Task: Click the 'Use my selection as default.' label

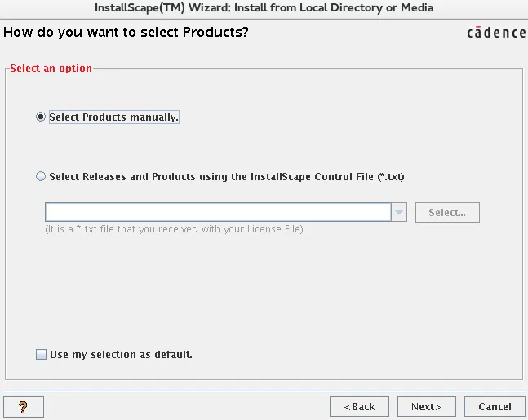Action: (x=121, y=355)
